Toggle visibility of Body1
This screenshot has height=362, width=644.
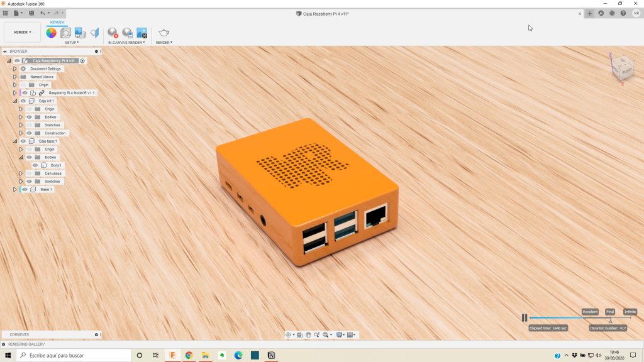pyautogui.click(x=35, y=165)
